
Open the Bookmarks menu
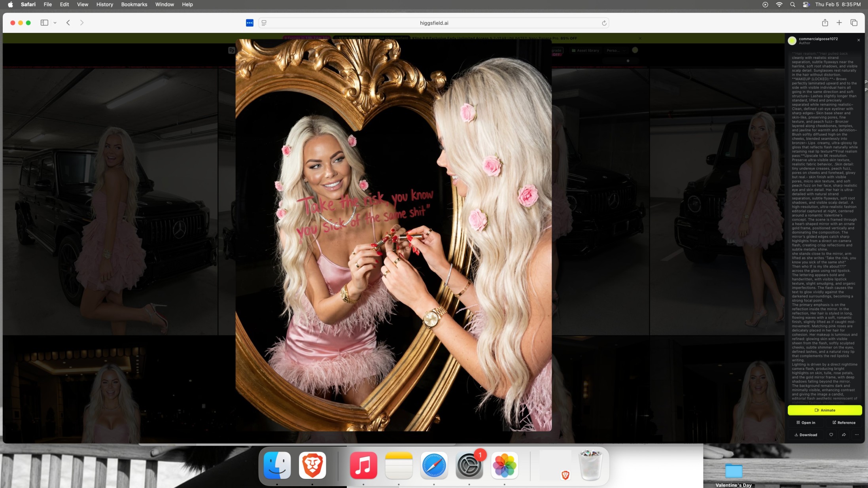tap(134, 4)
